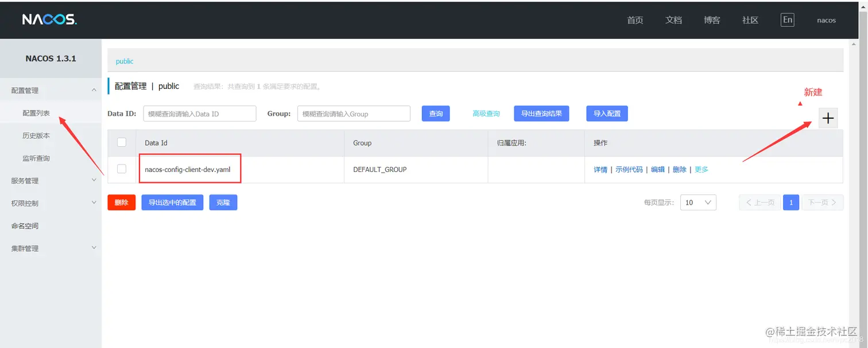The width and height of the screenshot is (868, 348).
Task: Click the red 删除 button below table
Action: coord(121,202)
